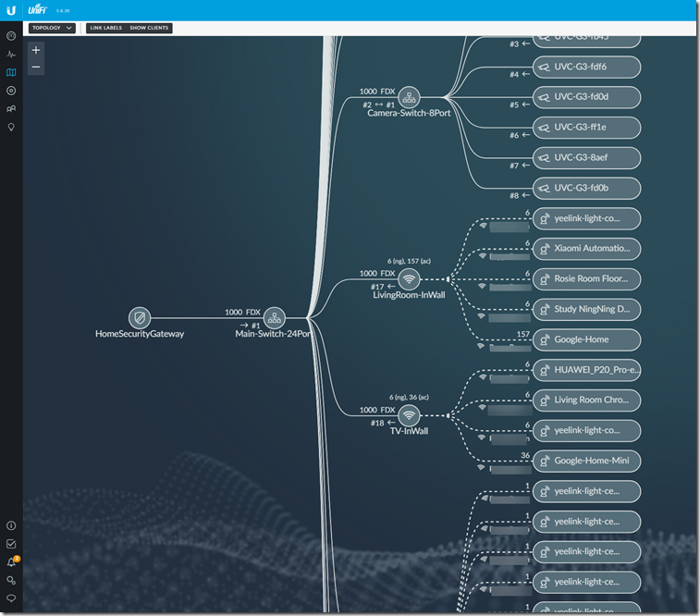This screenshot has height=616, width=700.
Task: Open the Events checkbox icon in sidebar
Action: (11, 544)
